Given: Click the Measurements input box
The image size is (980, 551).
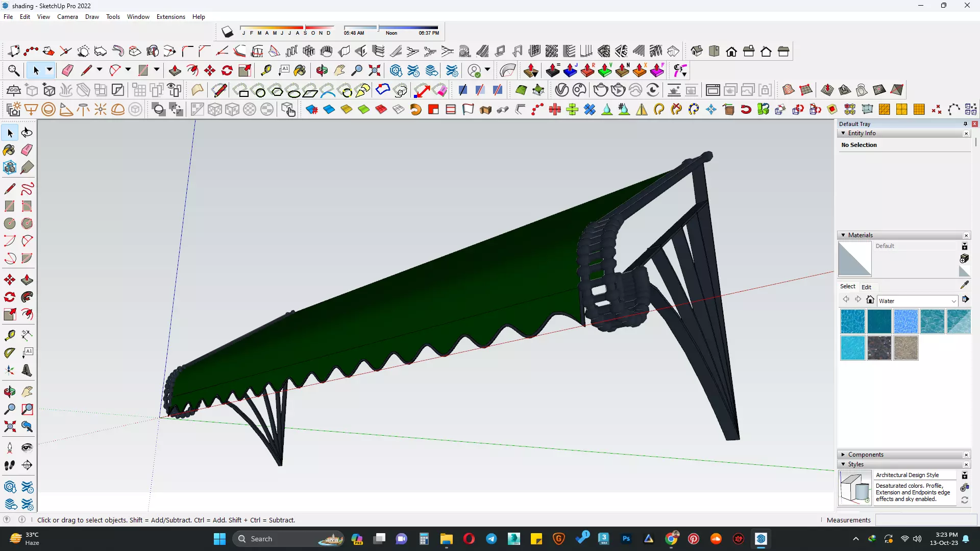Looking at the screenshot, I should pos(925,520).
